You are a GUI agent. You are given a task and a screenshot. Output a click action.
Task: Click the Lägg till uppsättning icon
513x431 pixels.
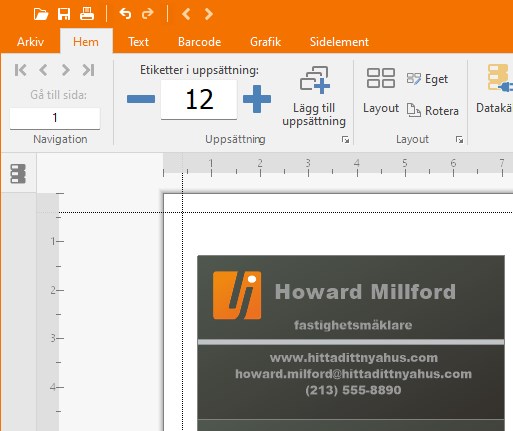[315, 80]
